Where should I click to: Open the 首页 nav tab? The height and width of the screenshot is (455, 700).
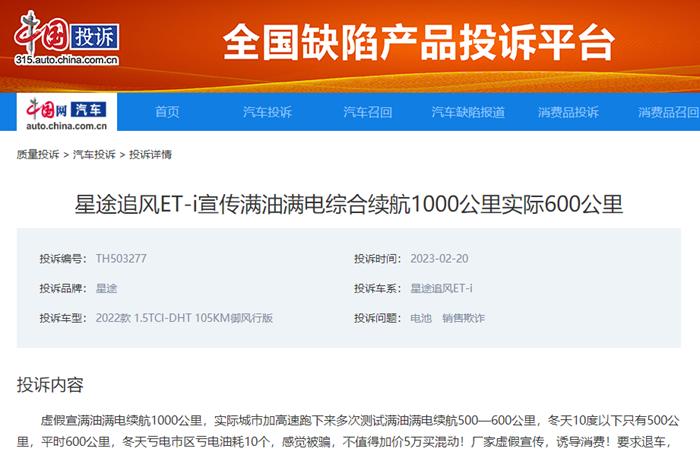(x=167, y=112)
